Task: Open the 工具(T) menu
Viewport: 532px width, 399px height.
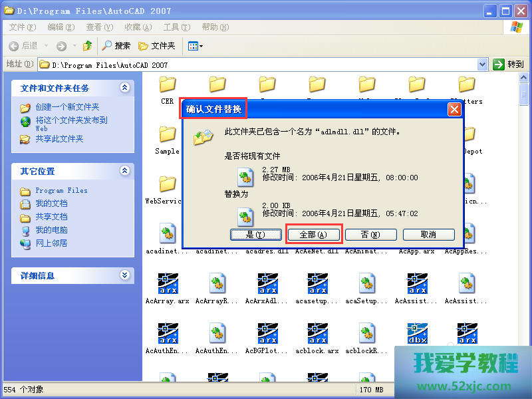Action: (176, 27)
